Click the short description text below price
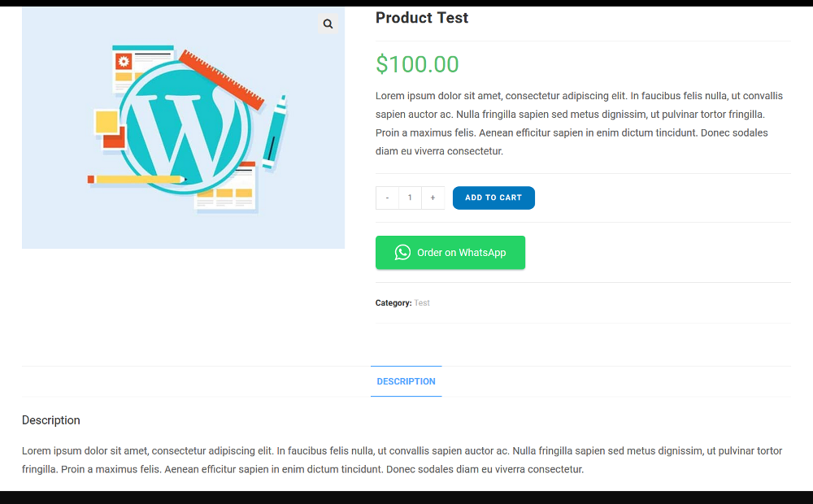 (579, 124)
